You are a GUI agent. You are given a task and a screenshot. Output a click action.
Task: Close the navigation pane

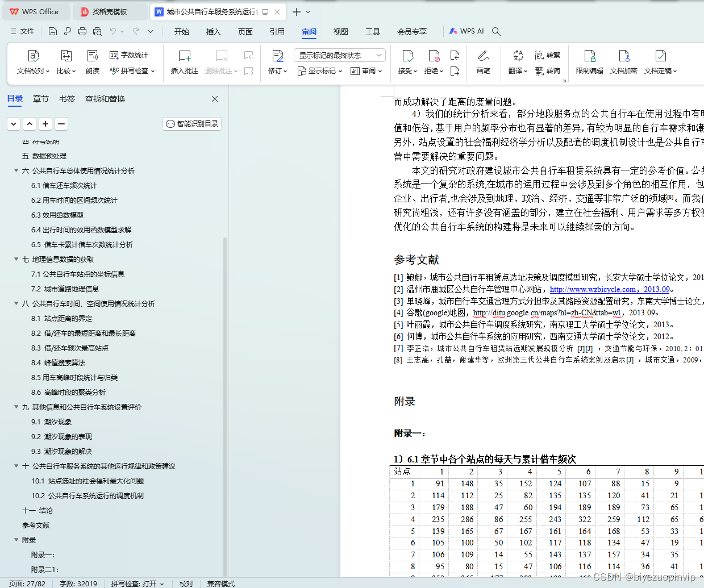(215, 99)
